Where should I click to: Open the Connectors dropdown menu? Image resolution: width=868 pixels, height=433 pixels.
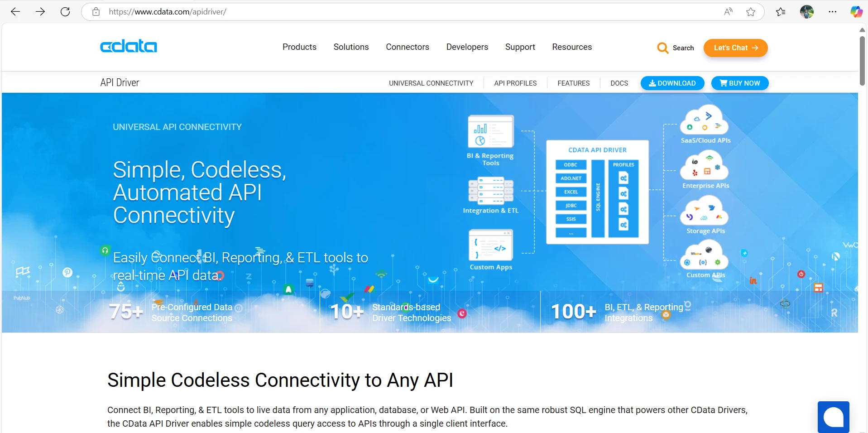click(407, 47)
